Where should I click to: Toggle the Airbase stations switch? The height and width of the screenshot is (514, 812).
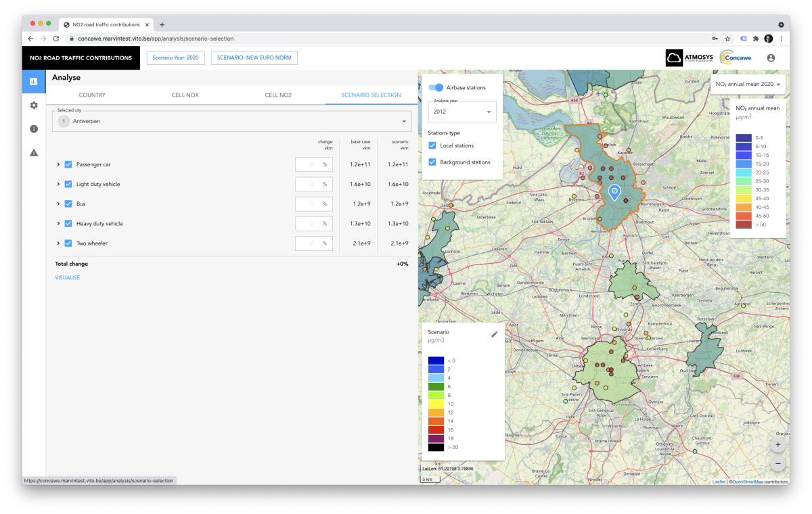click(436, 88)
